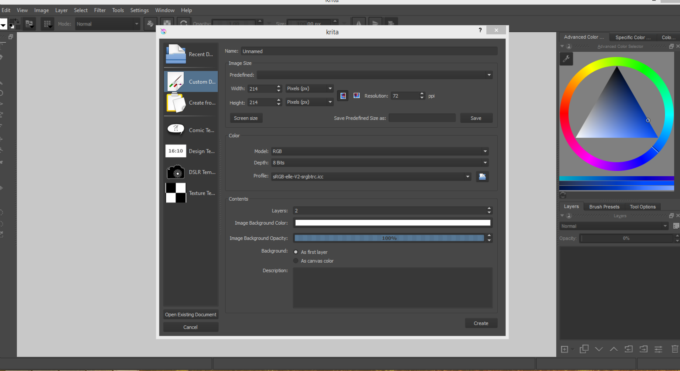The image size is (680, 371).
Task: Click the Resolution stepper arrows
Action: tap(422, 96)
